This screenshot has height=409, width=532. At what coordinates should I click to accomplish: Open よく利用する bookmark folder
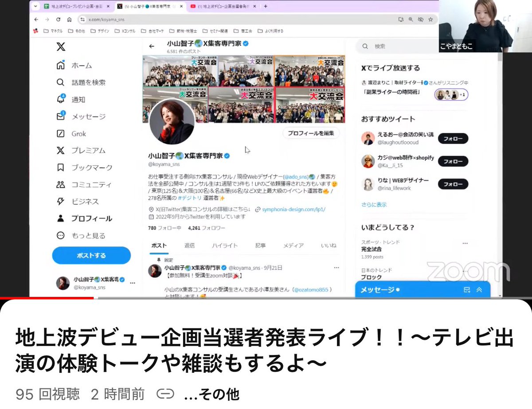pos(270,31)
